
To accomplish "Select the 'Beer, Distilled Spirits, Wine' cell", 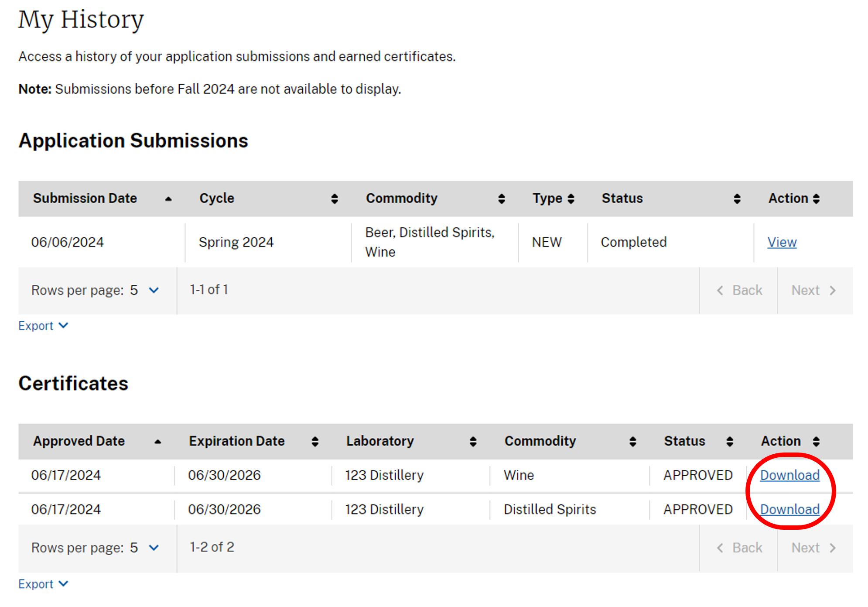I will 430,242.
